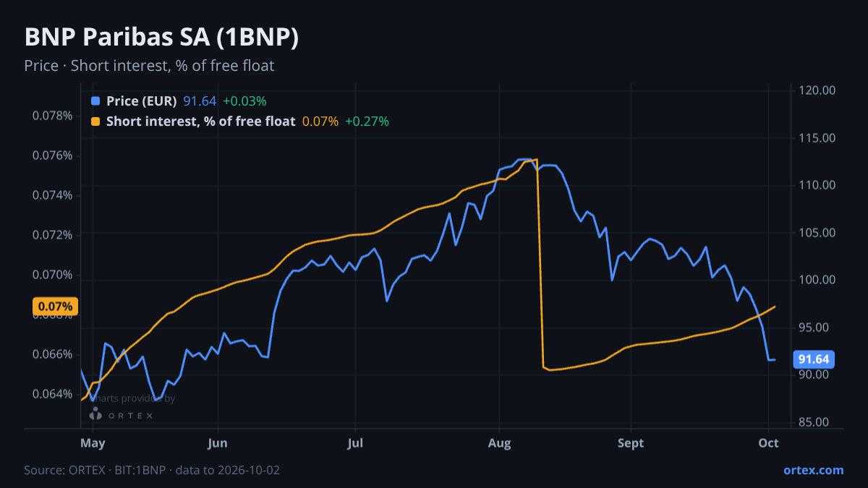Click the 0.064% left axis label

click(53, 394)
